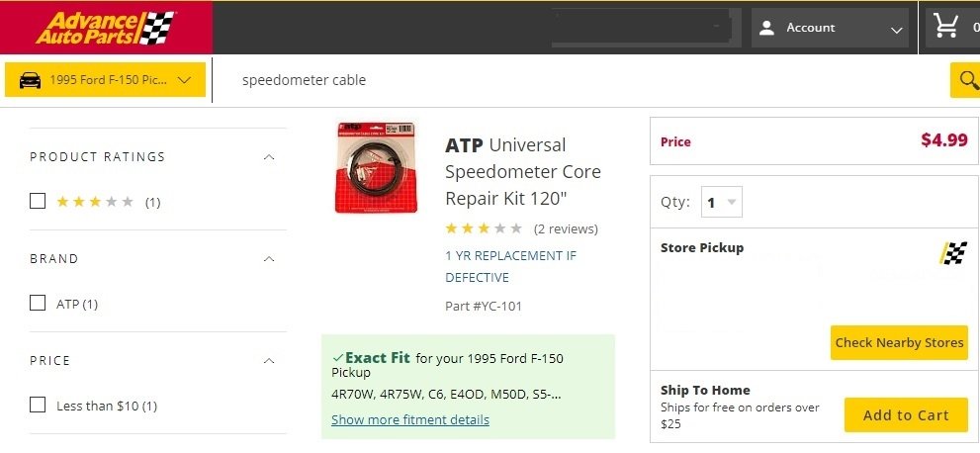The width and height of the screenshot is (980, 453).
Task: Click the yellow search magnifier icon
Action: pos(964,80)
